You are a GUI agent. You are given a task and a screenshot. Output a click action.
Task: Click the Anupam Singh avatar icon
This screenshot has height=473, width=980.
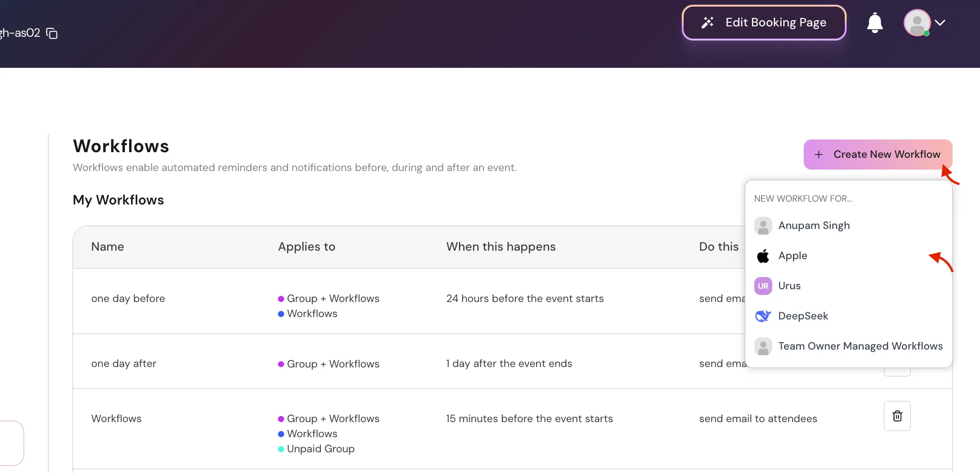(763, 226)
